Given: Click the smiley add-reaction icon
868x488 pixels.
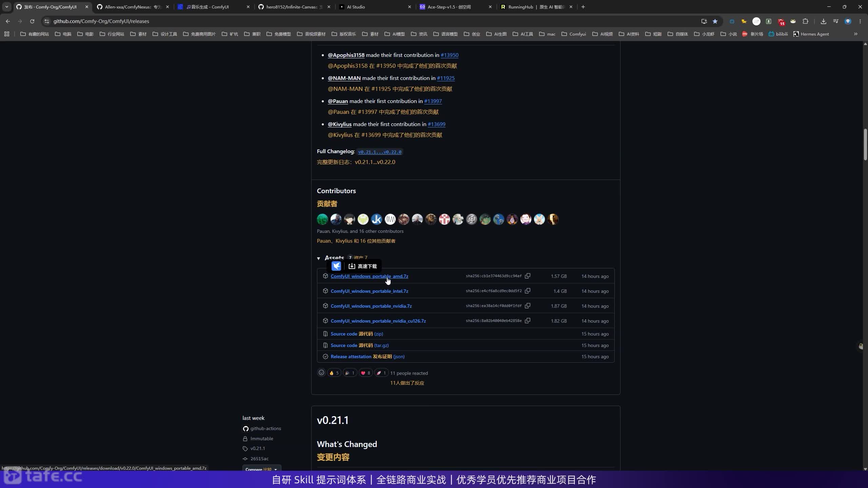Looking at the screenshot, I should [321, 373].
